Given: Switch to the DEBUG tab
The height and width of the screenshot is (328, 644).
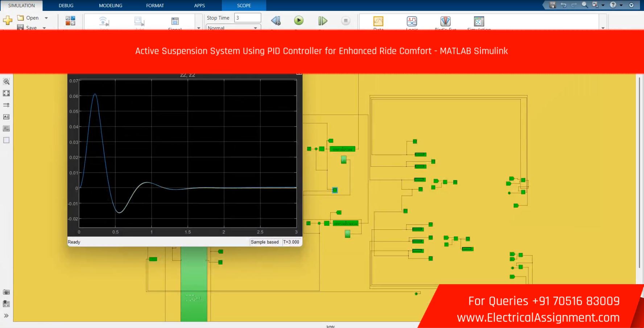Looking at the screenshot, I should pyautogui.click(x=66, y=5).
